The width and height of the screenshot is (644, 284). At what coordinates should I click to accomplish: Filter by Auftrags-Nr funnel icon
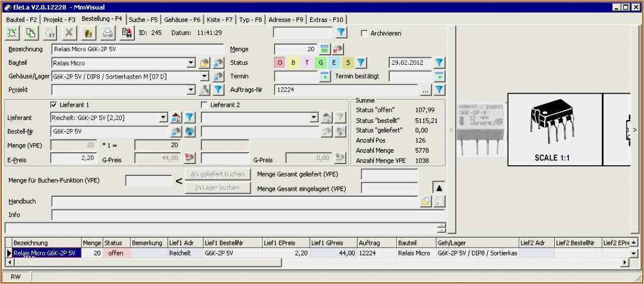(440, 90)
